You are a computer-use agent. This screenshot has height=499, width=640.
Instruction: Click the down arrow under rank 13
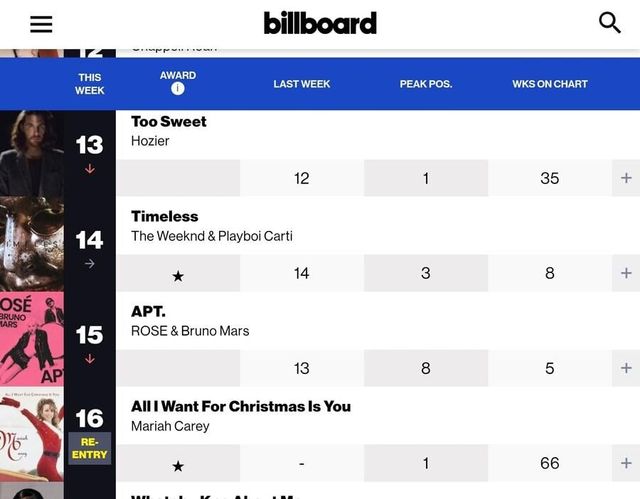coord(89,169)
